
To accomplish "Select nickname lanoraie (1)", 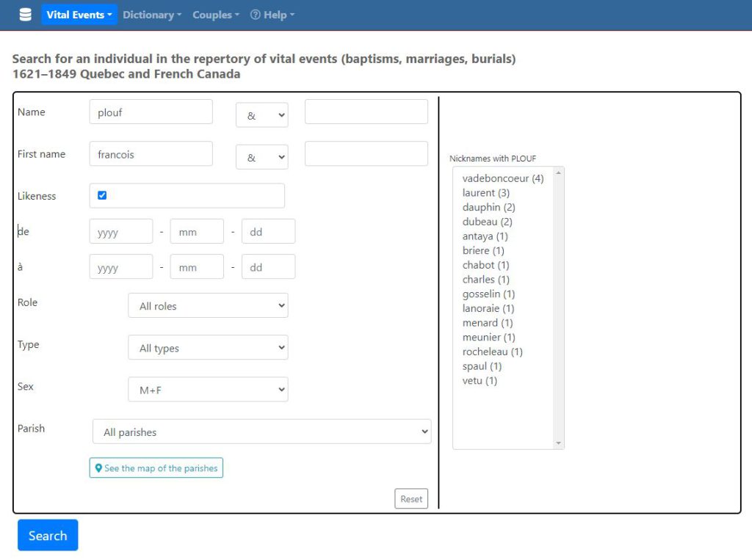I will (x=488, y=308).
